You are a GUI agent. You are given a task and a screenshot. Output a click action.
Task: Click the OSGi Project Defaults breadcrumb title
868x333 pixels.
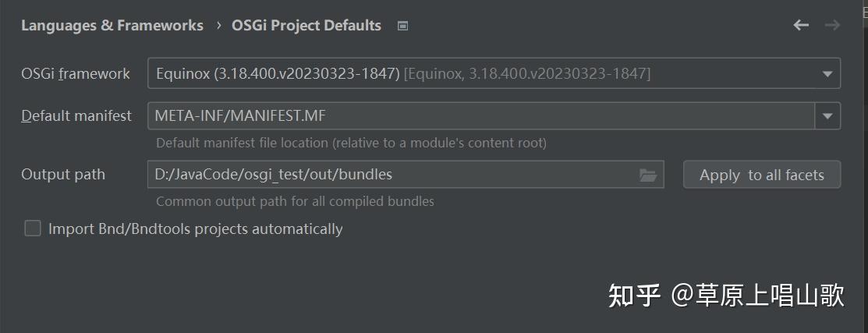pos(306,26)
